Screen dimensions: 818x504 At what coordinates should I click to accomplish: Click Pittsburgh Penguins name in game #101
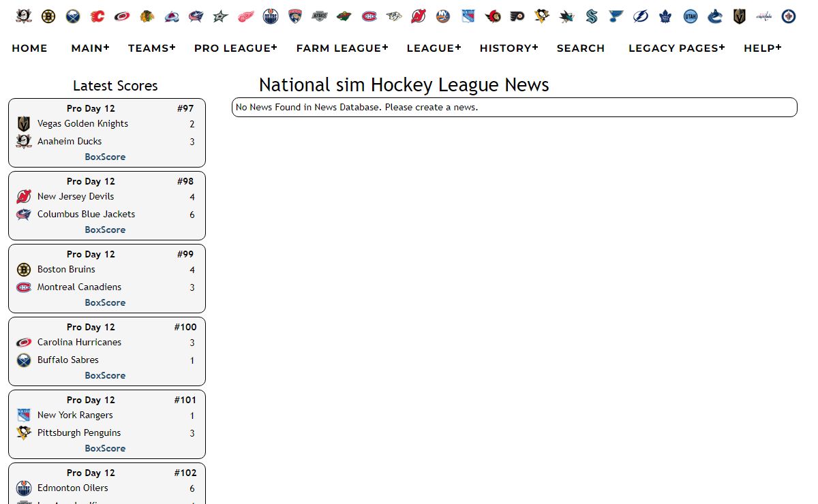point(79,432)
